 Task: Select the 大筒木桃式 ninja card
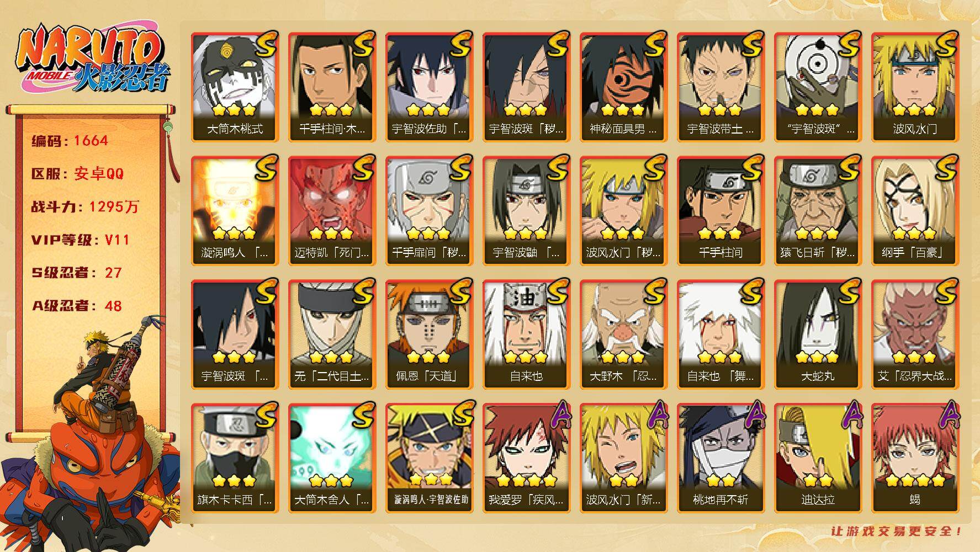(x=235, y=87)
